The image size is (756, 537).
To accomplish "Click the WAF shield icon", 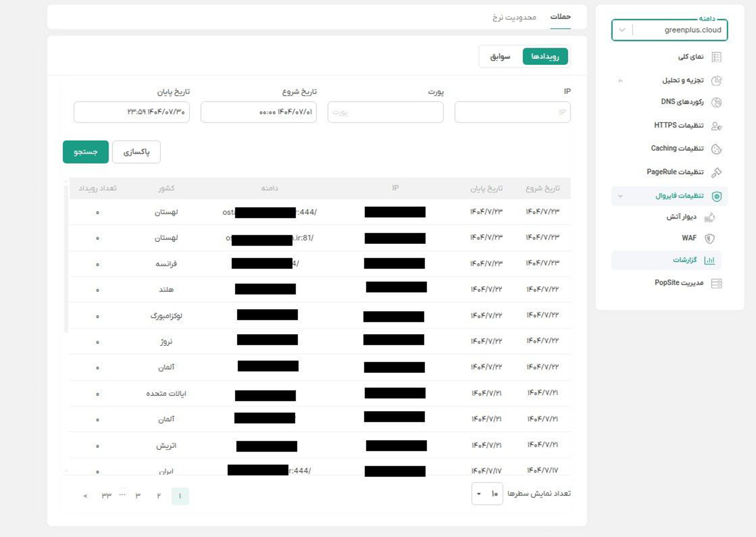I will tap(710, 239).
